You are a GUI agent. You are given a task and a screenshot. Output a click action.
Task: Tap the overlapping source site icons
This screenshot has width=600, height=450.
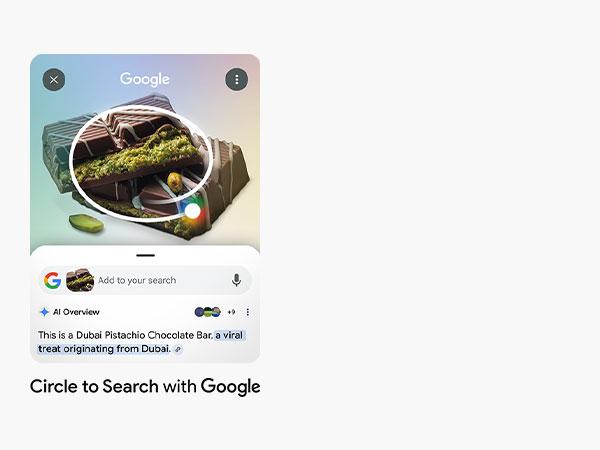tap(208, 312)
